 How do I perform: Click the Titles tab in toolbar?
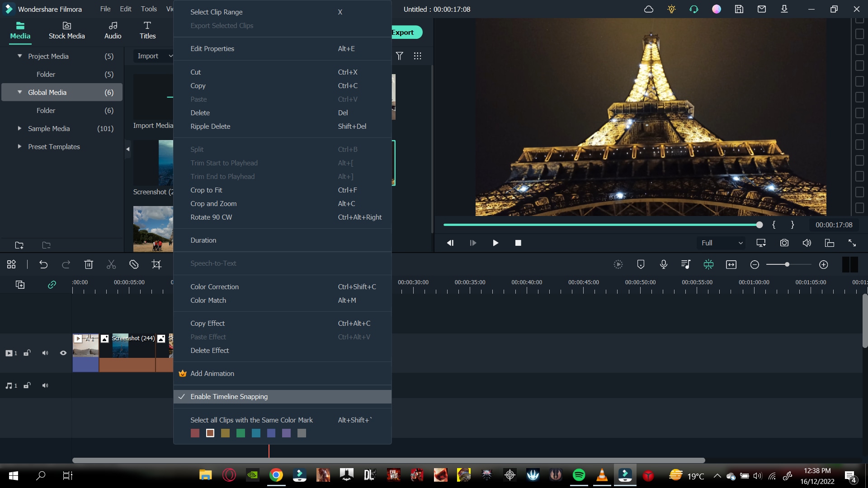click(x=147, y=30)
